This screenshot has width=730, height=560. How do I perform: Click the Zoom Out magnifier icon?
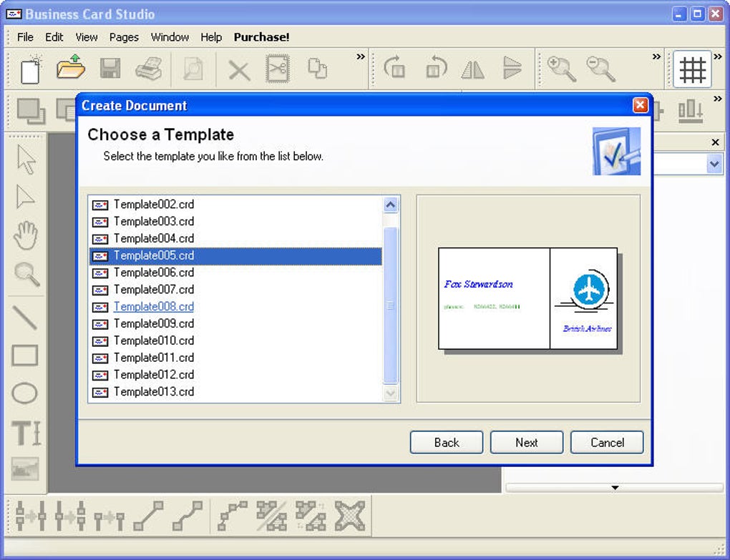(x=600, y=69)
